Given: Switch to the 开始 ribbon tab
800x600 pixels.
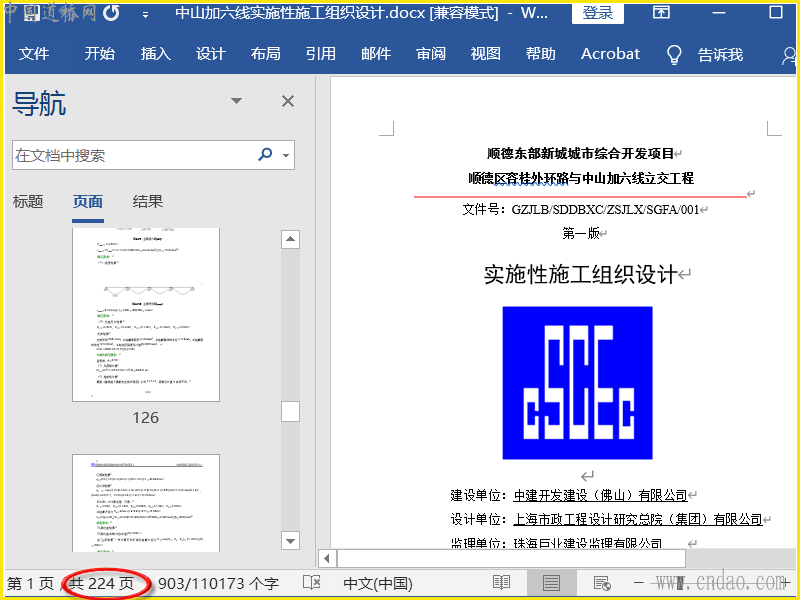Looking at the screenshot, I should pyautogui.click(x=99, y=54).
